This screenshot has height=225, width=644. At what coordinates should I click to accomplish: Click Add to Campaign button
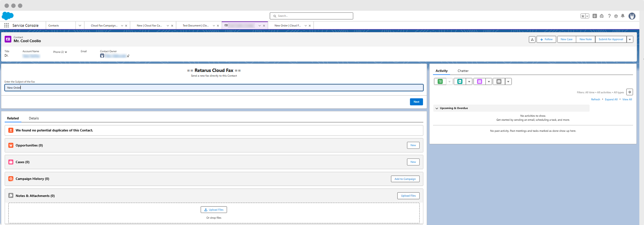(405, 179)
